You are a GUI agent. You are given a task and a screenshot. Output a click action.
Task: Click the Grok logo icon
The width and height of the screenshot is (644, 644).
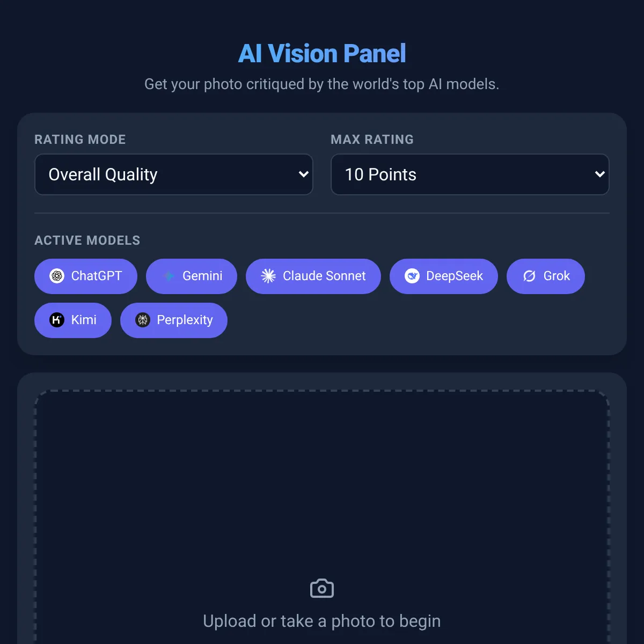(529, 276)
